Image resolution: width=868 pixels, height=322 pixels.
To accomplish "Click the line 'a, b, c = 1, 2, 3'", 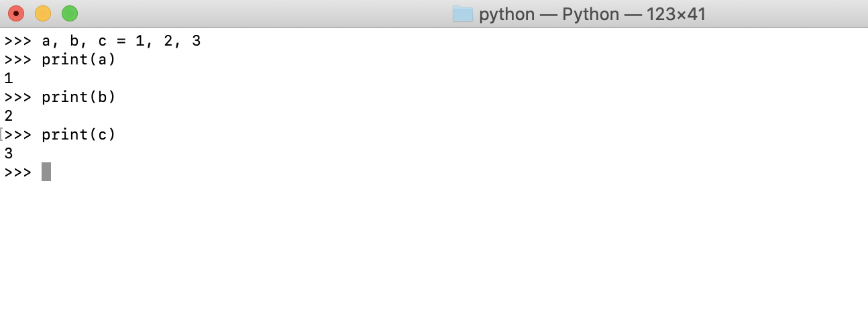I will [x=121, y=41].
